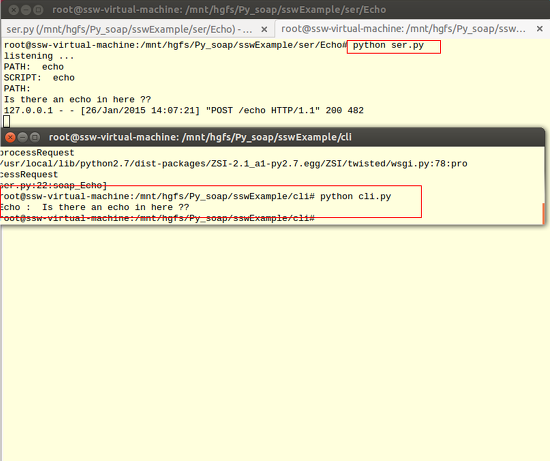Minimize the sswExample/cli terminal window
Screen dimensions: 550x461
pos(22,137)
